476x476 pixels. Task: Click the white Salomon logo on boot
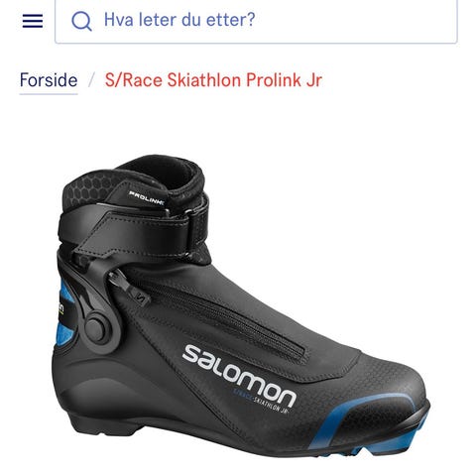tap(239, 376)
